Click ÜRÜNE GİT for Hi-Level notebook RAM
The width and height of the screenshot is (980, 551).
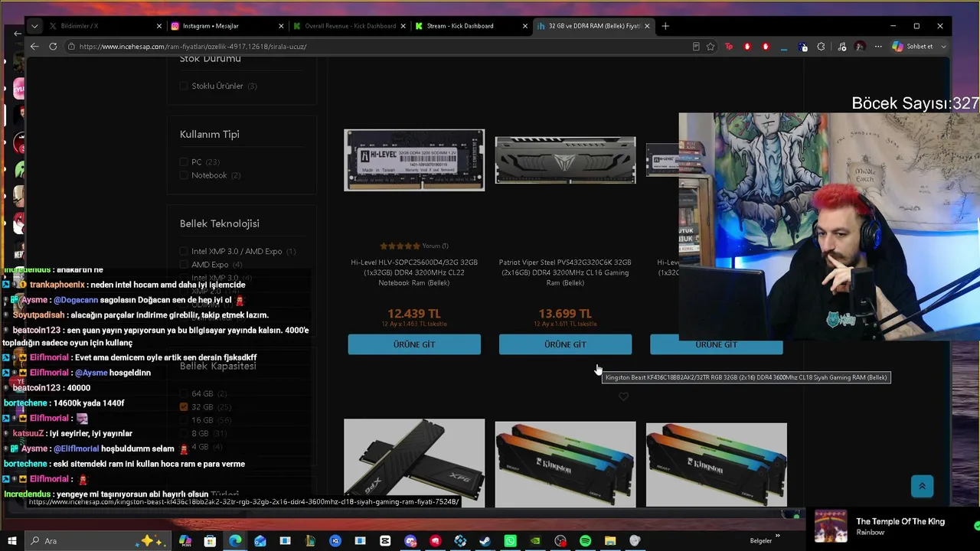coord(414,344)
